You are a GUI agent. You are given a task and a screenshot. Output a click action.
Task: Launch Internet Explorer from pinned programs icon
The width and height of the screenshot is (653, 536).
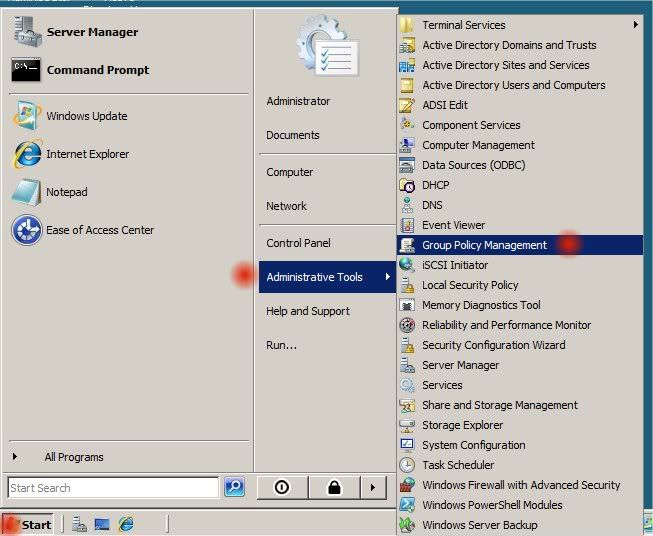pyautogui.click(x=27, y=154)
